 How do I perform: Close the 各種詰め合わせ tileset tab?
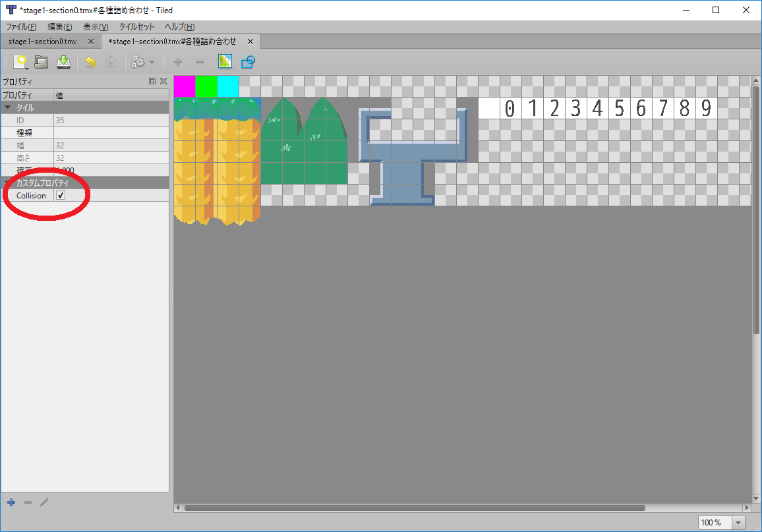click(x=250, y=41)
